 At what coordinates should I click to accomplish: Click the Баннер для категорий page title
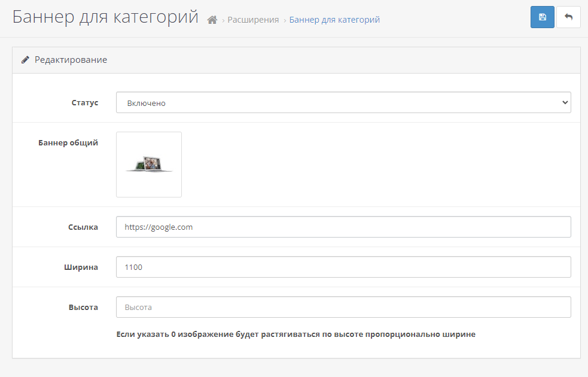[105, 17]
